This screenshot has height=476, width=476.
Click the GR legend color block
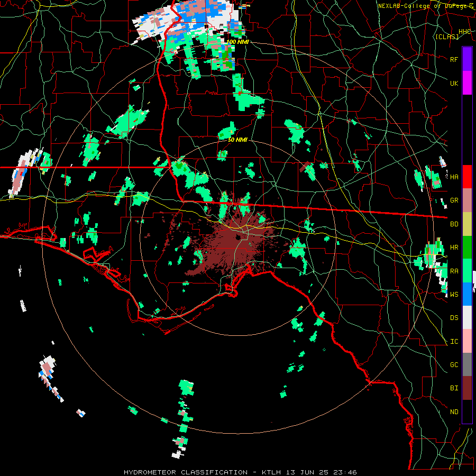pos(467,200)
